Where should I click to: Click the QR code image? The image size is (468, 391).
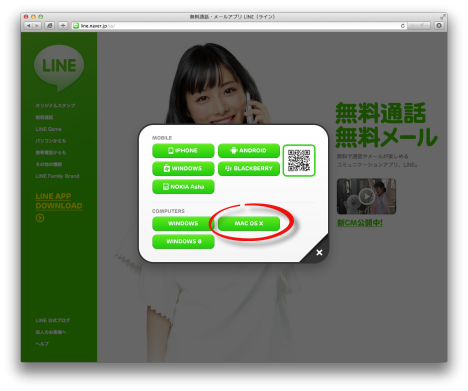[299, 160]
